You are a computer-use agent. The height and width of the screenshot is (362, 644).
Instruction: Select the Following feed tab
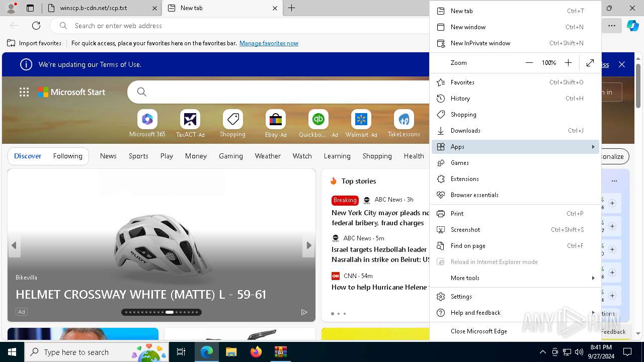coord(67,156)
